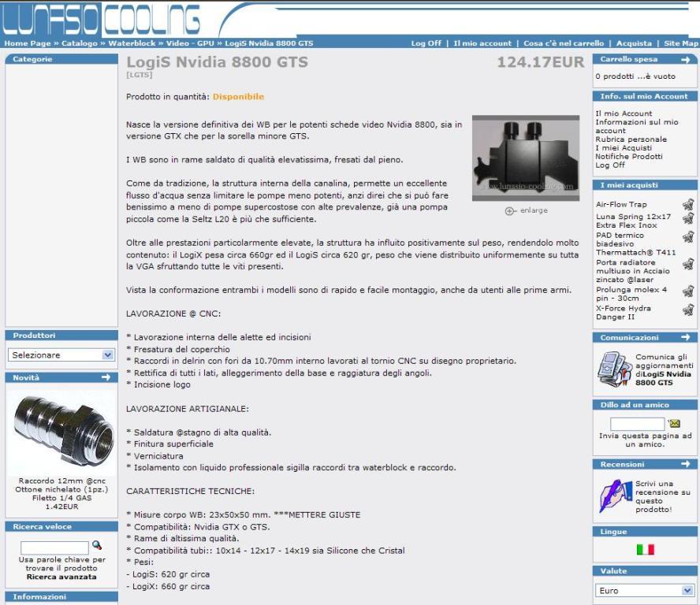This screenshot has width=700, height=605.
Task: Click the cart icon next to Luna Spring 12x17
Action: [688, 217]
